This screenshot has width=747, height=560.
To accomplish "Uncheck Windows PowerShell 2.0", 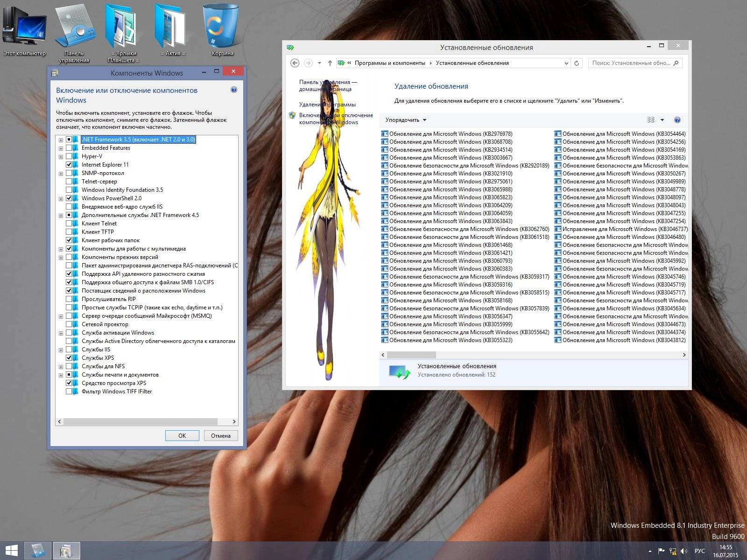I will (69, 198).
